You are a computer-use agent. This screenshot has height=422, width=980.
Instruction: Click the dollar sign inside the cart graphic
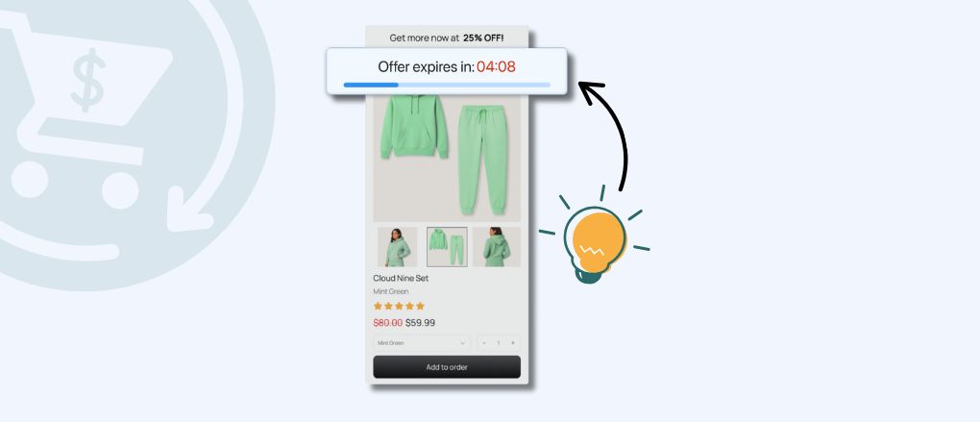[88, 80]
